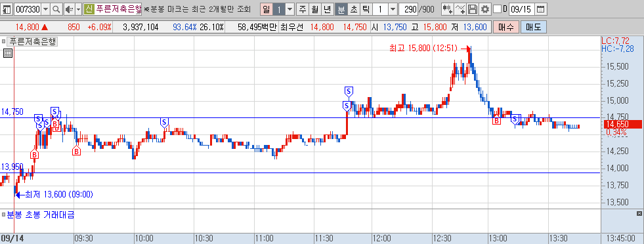This screenshot has width=644, height=244.
Task: Expand the sound options dropdown arrow
Action: (78, 9)
